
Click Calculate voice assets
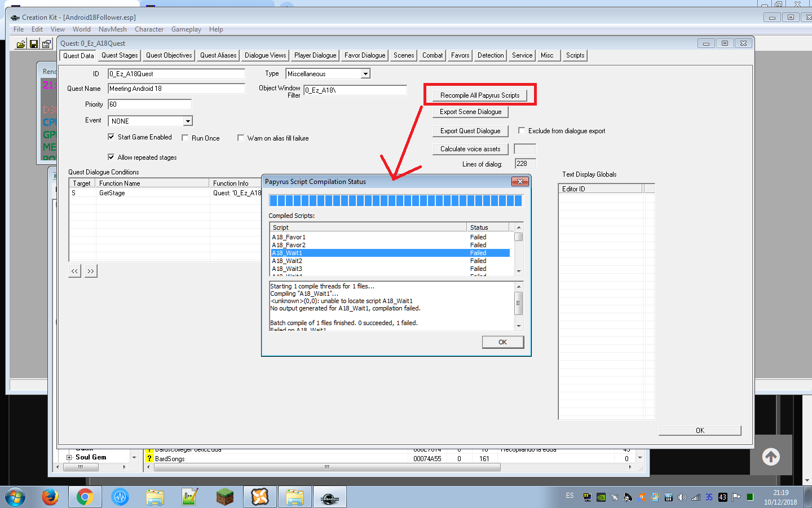(x=470, y=149)
